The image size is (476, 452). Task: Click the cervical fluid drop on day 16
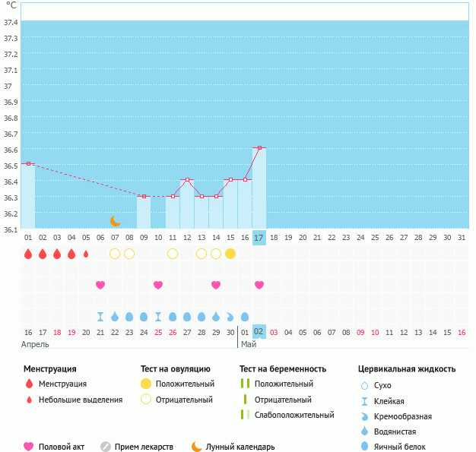click(245, 316)
